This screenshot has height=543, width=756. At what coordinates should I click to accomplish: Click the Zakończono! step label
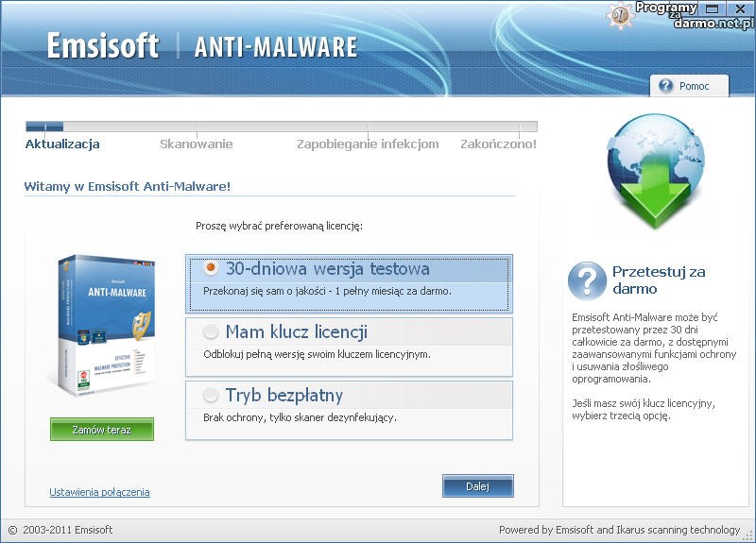click(498, 144)
